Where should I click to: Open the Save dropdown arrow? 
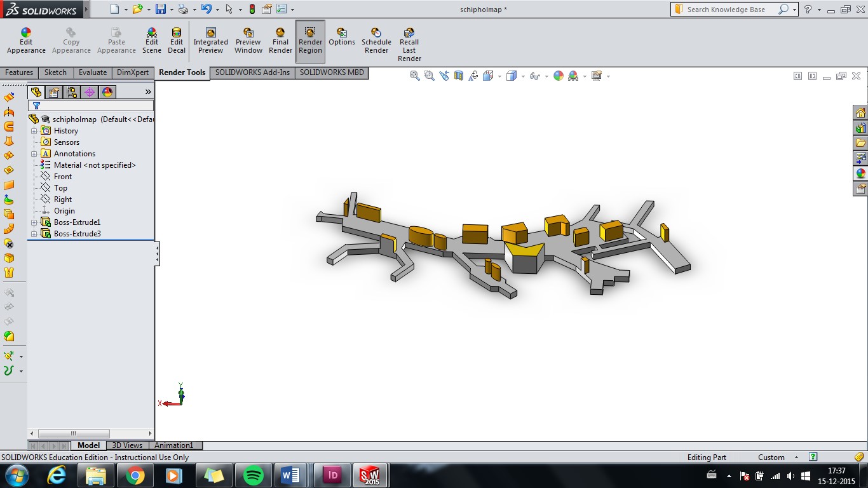[x=172, y=10]
